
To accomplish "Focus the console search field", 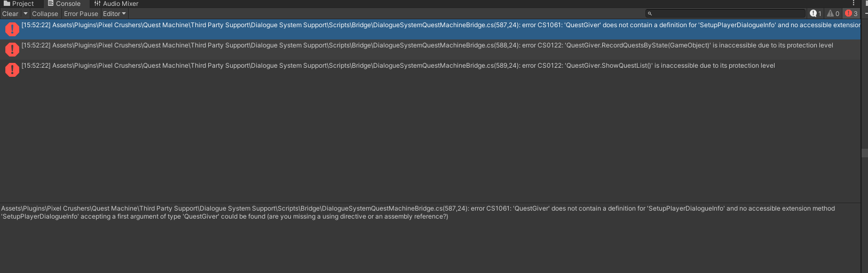I will [725, 13].
